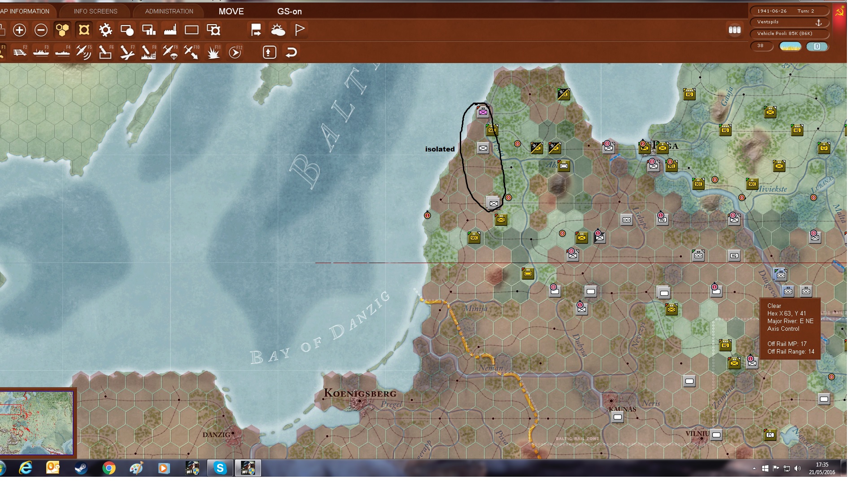Select air transfer mode F10
Viewport: 868px width, 484px height.
192,52
